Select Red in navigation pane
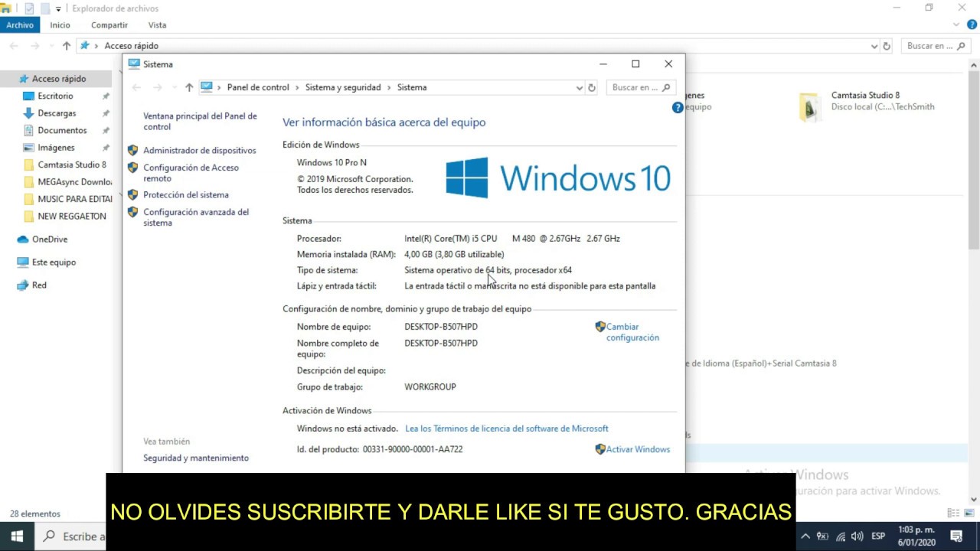The image size is (980, 551). point(39,285)
